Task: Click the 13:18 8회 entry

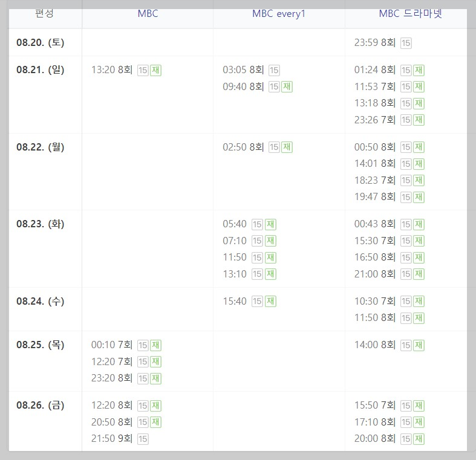Action: (375, 103)
